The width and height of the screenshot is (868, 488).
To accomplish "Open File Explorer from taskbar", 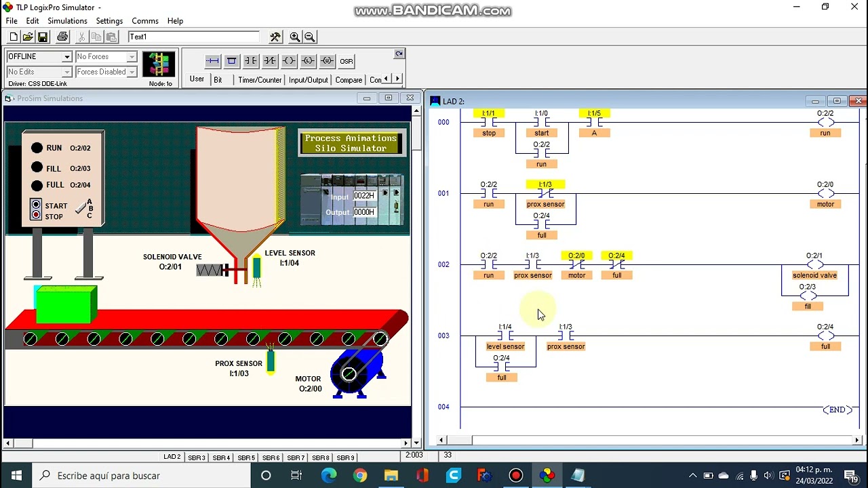I will (x=391, y=476).
